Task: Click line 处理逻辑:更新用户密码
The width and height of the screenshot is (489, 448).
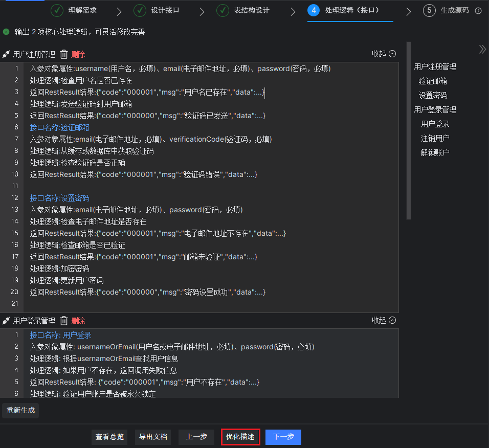Action: 66,280
